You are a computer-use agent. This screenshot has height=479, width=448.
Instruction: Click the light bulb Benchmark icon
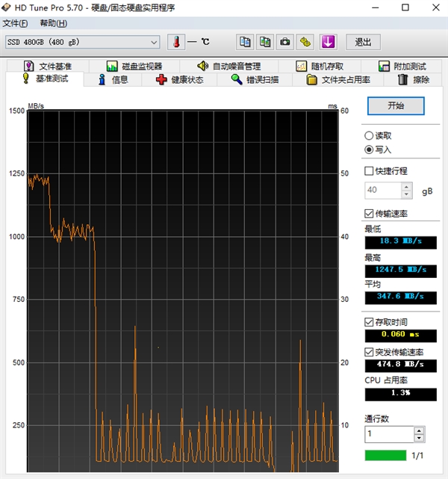pyautogui.click(x=26, y=78)
